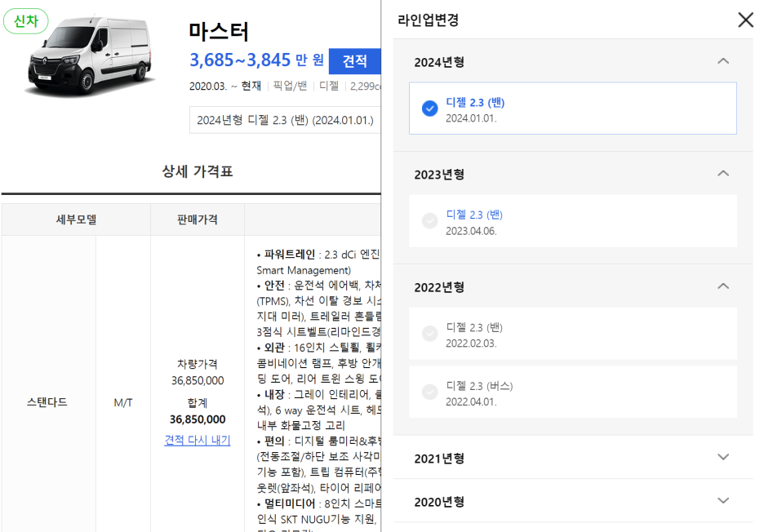764x532 pixels.
Task: Expand the 2020년형 section chevron
Action: click(x=723, y=501)
